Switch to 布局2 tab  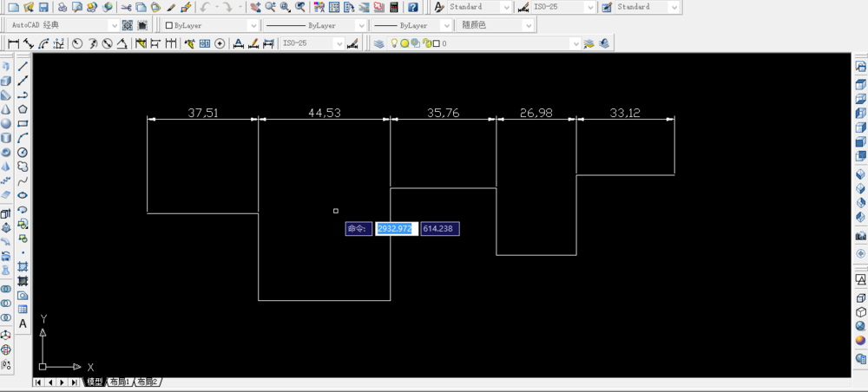pyautogui.click(x=147, y=382)
